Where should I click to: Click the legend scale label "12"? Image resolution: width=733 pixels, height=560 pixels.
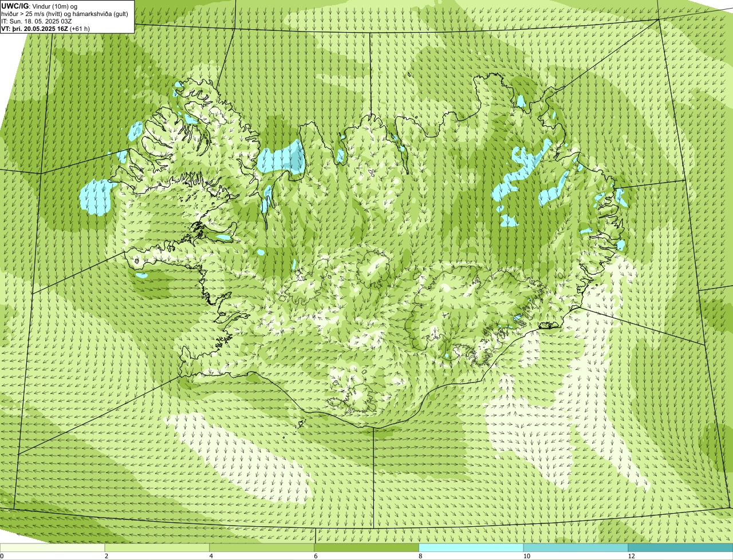tap(631, 556)
